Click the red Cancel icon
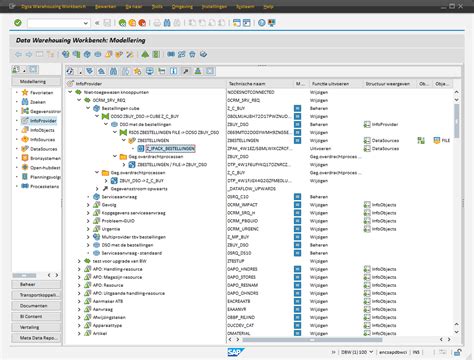Viewport: 474px width, 360px height. 142,23
